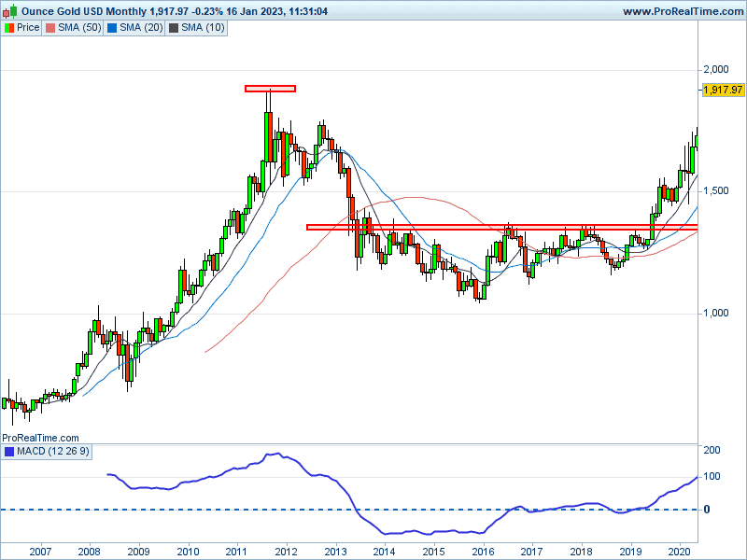Click the red rectangle marking the 2011 peak
This screenshot has width=747, height=560.
(x=270, y=89)
